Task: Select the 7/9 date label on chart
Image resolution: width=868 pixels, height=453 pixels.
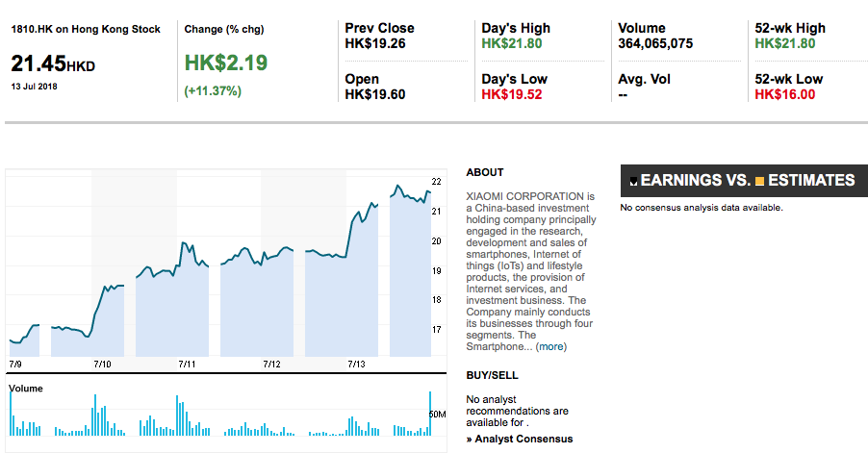Action: [14, 365]
